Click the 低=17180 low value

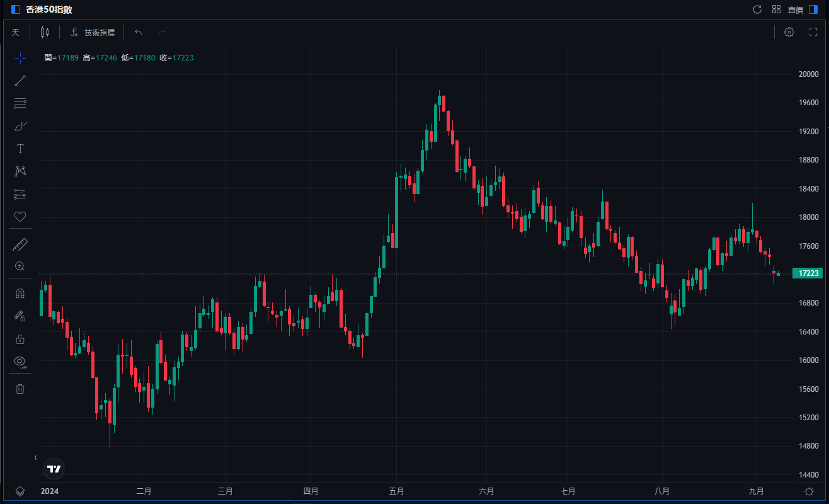[138, 58]
